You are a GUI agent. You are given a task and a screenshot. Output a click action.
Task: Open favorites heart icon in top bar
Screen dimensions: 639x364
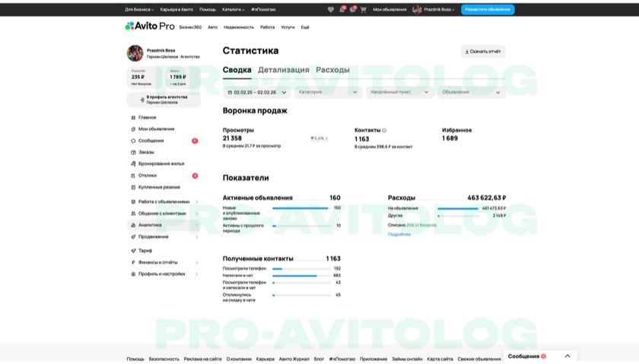[x=330, y=10]
